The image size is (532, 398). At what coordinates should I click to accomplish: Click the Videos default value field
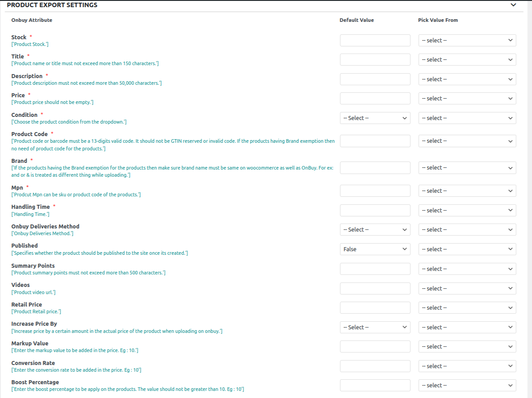(x=375, y=288)
